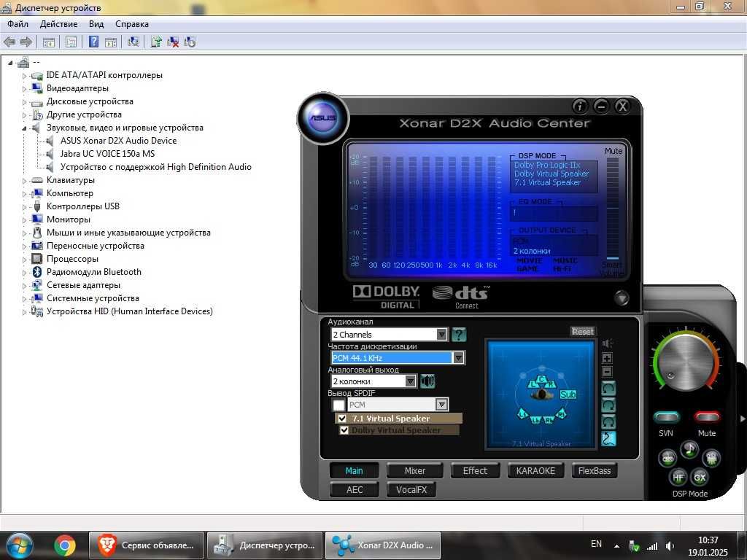
Task: Toggle the SVN button
Action: 667,418
